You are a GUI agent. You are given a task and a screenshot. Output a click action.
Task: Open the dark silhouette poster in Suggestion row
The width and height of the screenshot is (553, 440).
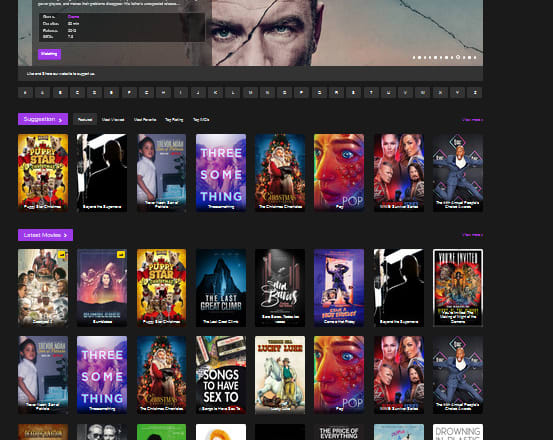[102, 172]
